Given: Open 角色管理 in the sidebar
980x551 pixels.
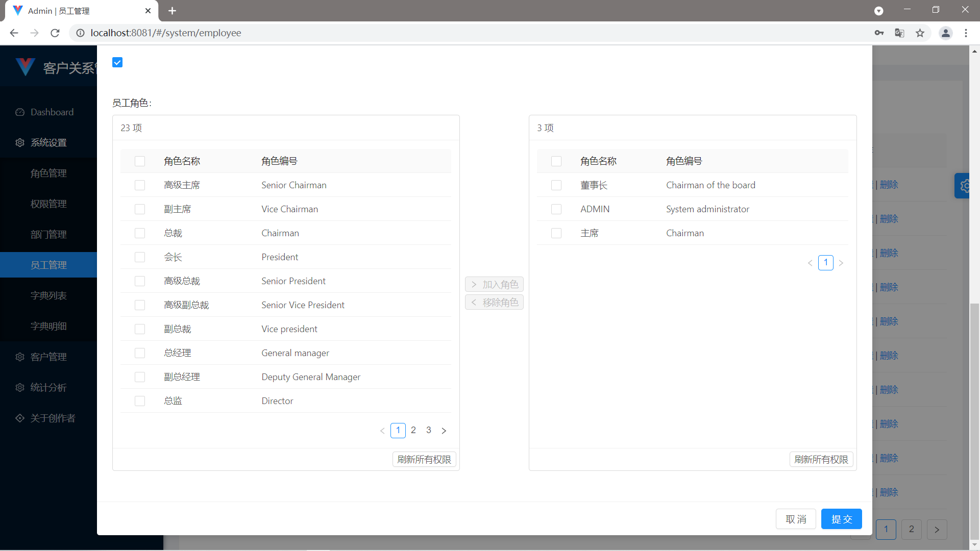Looking at the screenshot, I should pyautogui.click(x=48, y=173).
